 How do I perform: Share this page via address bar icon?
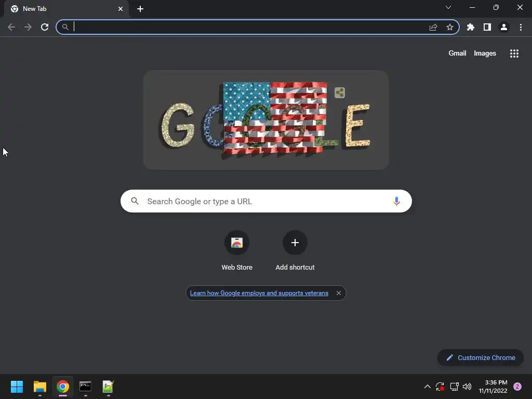[x=433, y=27]
